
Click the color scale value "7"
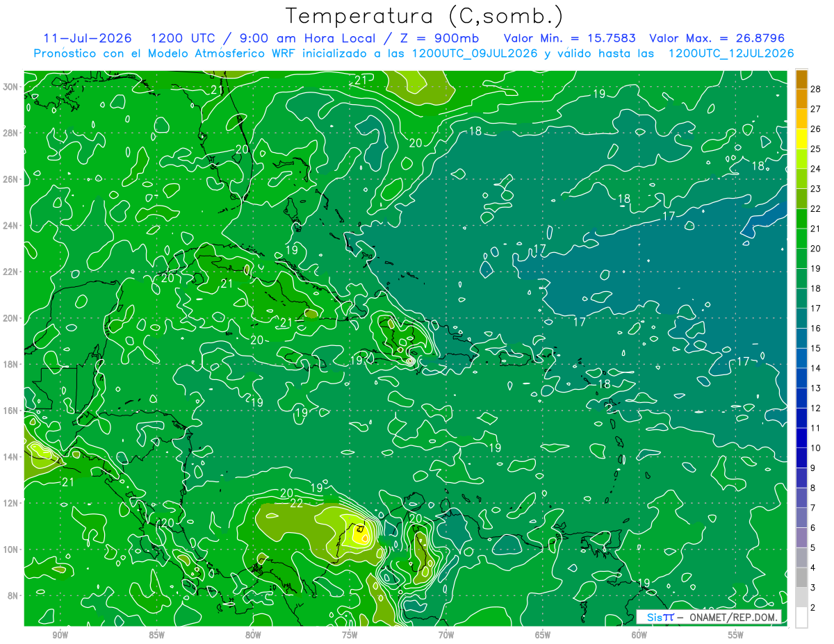[813, 508]
